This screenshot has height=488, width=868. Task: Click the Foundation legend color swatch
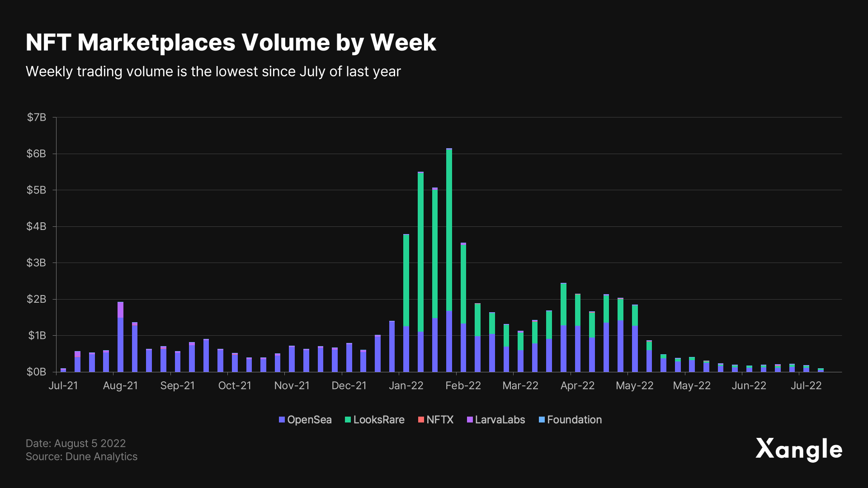541,420
